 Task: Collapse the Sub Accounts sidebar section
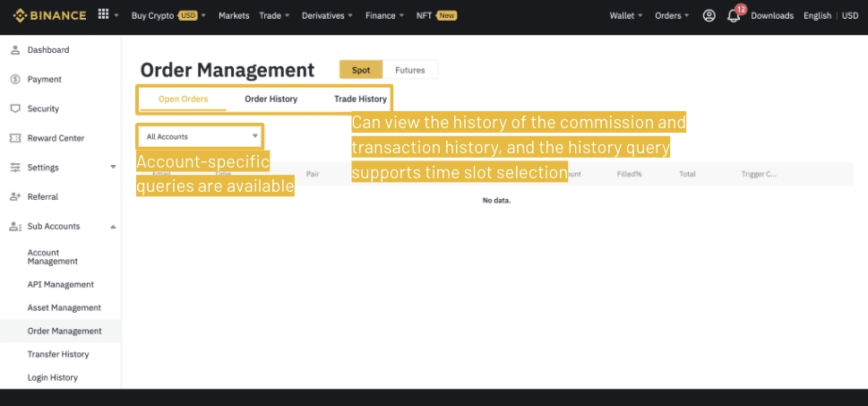[x=113, y=227]
